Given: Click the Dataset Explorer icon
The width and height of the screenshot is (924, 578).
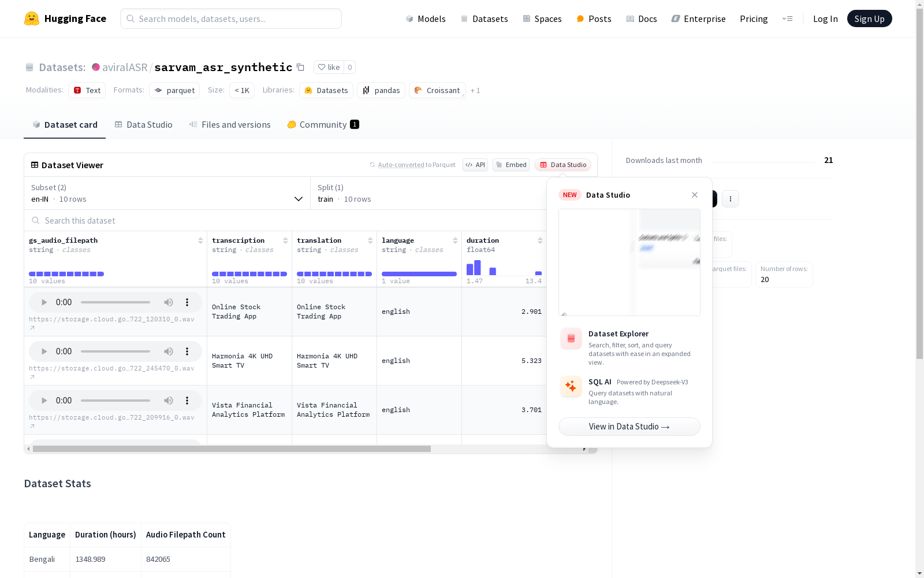Looking at the screenshot, I should tap(571, 339).
